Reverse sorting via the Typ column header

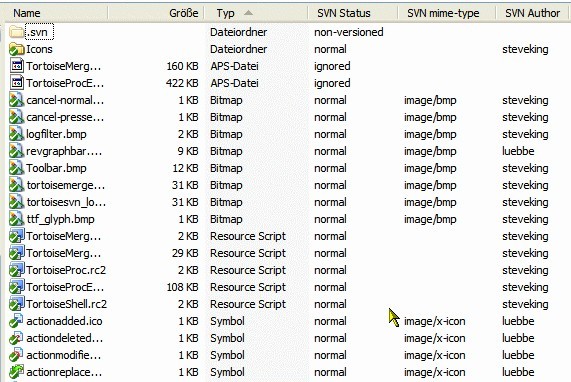[x=256, y=13]
